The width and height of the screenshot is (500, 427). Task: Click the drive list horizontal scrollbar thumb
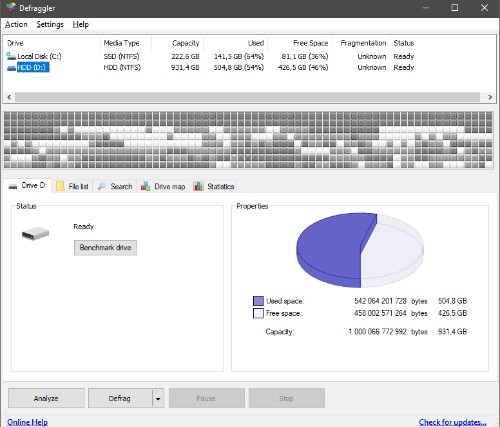247,97
